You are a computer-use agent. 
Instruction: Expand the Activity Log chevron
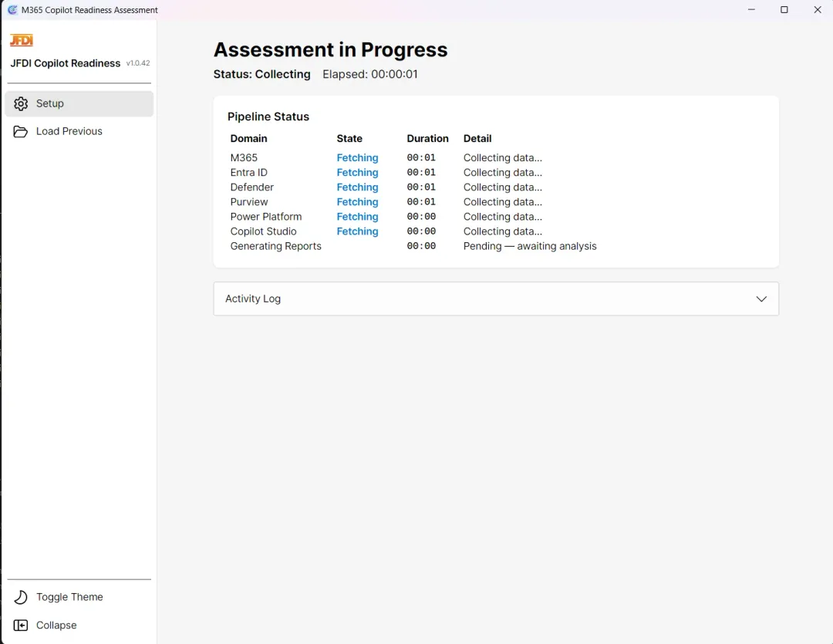pyautogui.click(x=761, y=298)
